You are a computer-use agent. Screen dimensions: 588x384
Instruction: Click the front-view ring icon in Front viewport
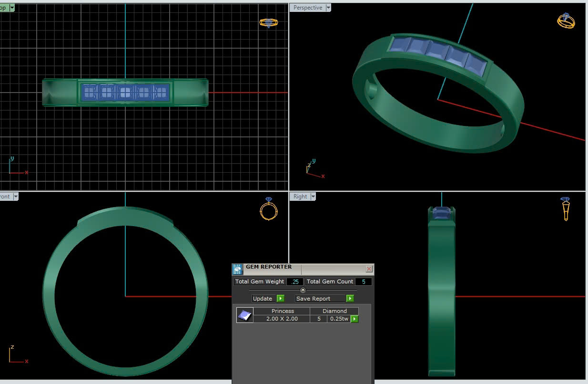coord(269,209)
